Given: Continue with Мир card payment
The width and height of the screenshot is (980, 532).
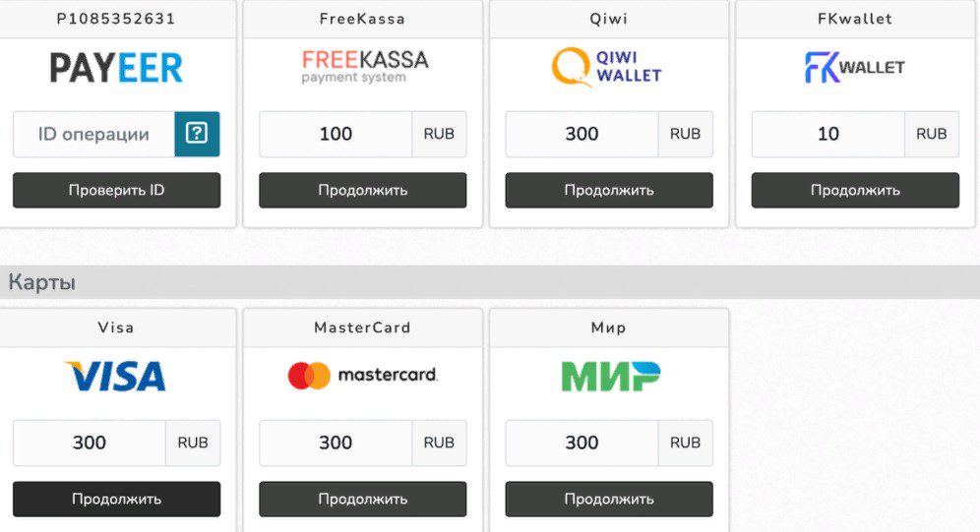Looking at the screenshot, I should point(609,499).
